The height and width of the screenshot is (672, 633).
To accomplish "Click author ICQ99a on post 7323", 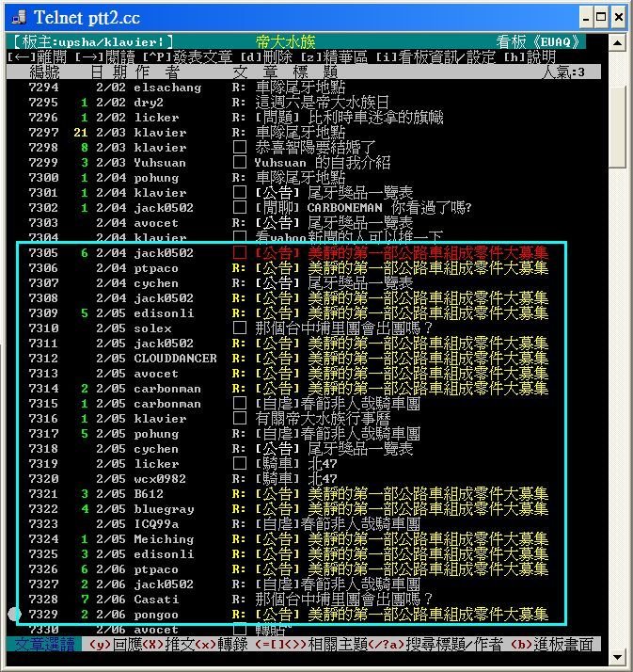I will [x=156, y=524].
